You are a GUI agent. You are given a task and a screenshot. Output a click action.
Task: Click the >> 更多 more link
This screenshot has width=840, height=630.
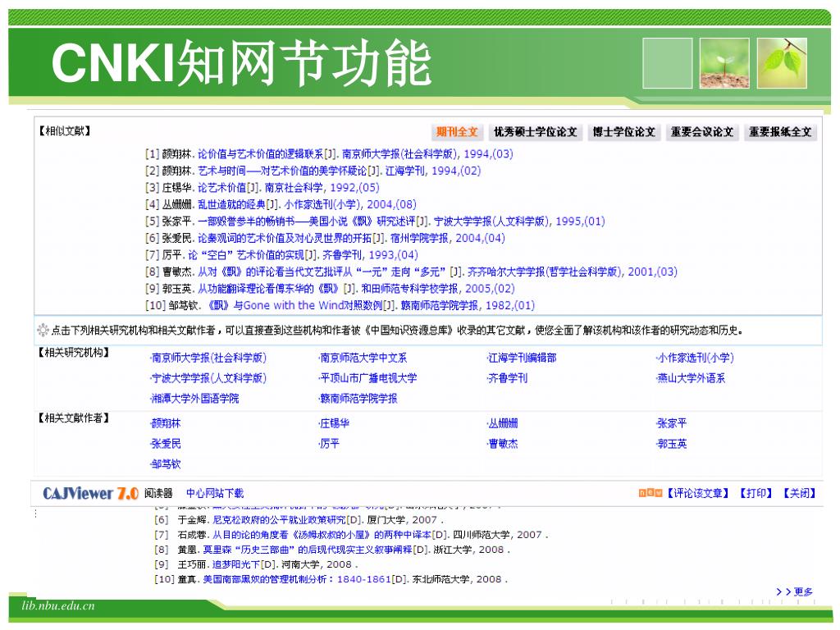(x=794, y=592)
